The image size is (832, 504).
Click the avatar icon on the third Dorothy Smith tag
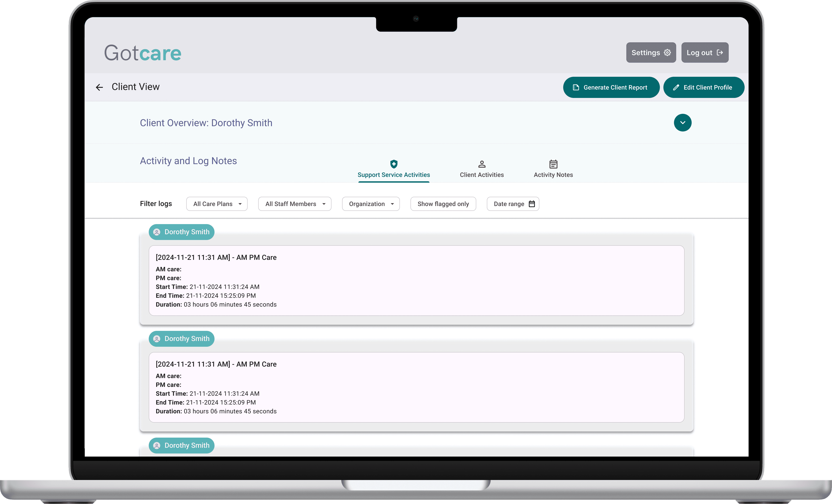[157, 445]
